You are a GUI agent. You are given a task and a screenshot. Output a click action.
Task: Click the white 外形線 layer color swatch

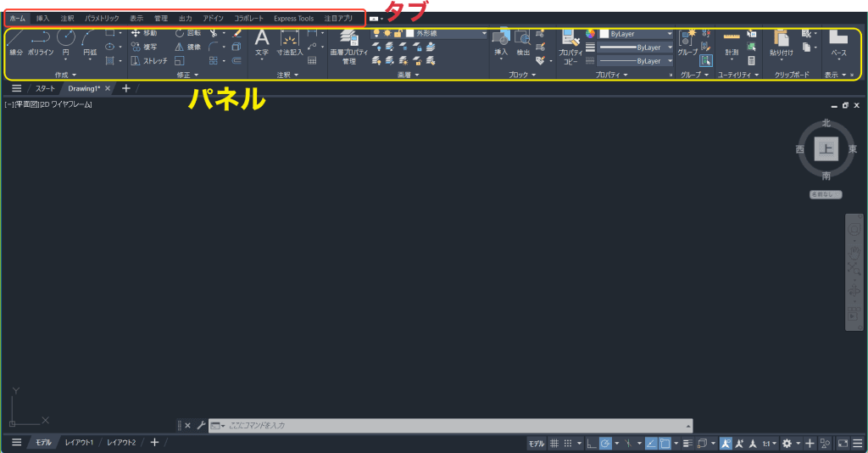point(409,34)
